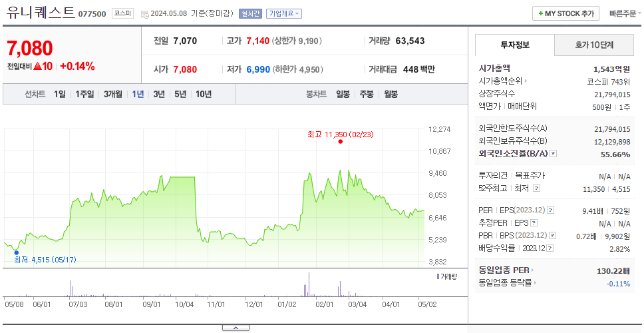This screenshot has height=333, width=644.
Task: Click help icon next to PBR BPS(2023.12)
Action: click(x=553, y=236)
